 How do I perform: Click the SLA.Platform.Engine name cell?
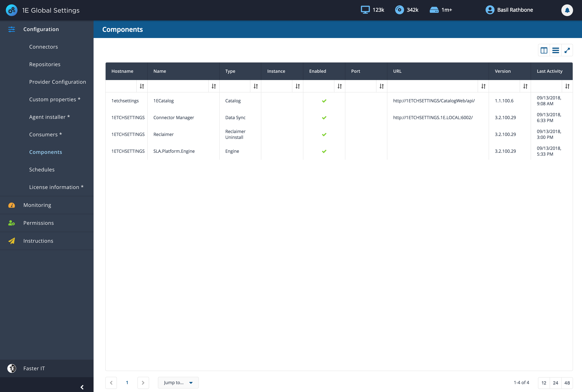(174, 151)
